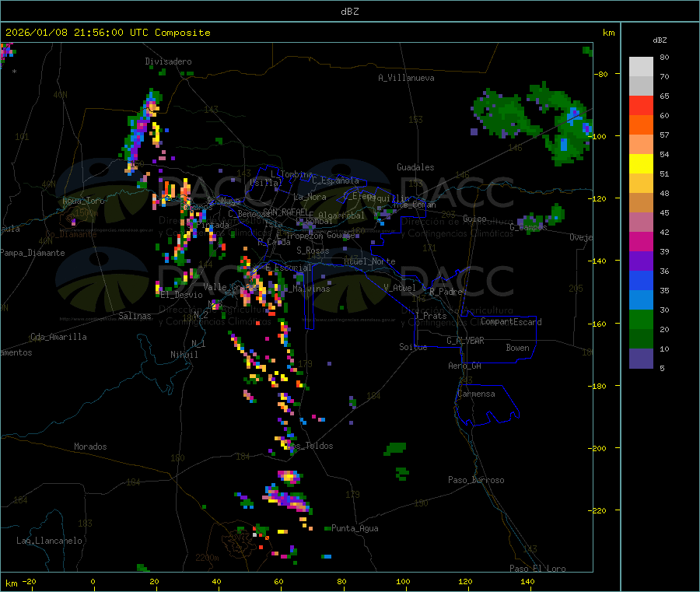
Task: Click the 42 dBZ magenta swatch
Action: 641,241
